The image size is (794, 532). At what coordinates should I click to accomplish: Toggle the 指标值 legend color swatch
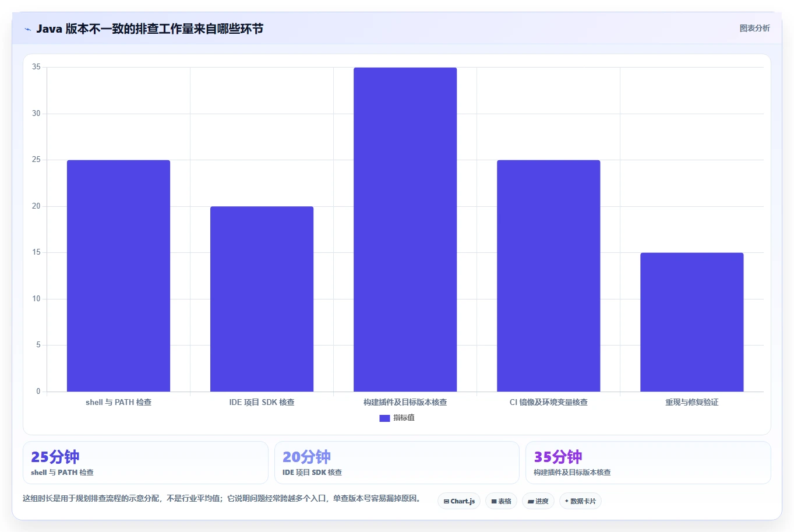[384, 418]
